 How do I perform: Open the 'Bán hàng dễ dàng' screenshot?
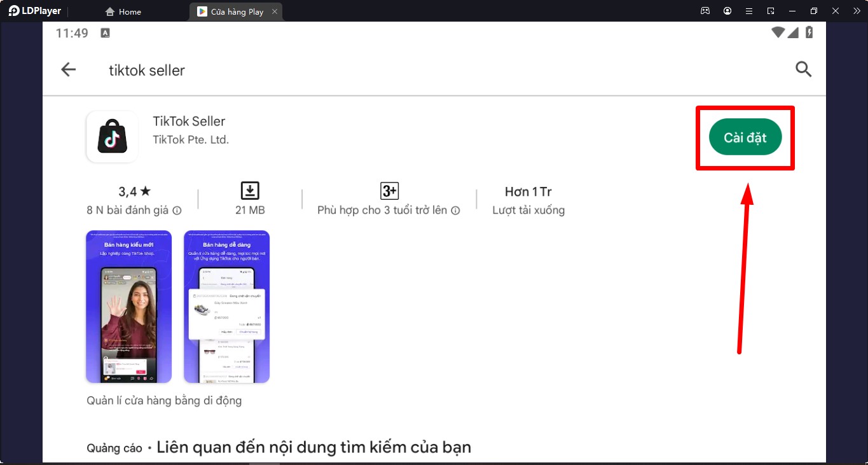pyautogui.click(x=226, y=307)
